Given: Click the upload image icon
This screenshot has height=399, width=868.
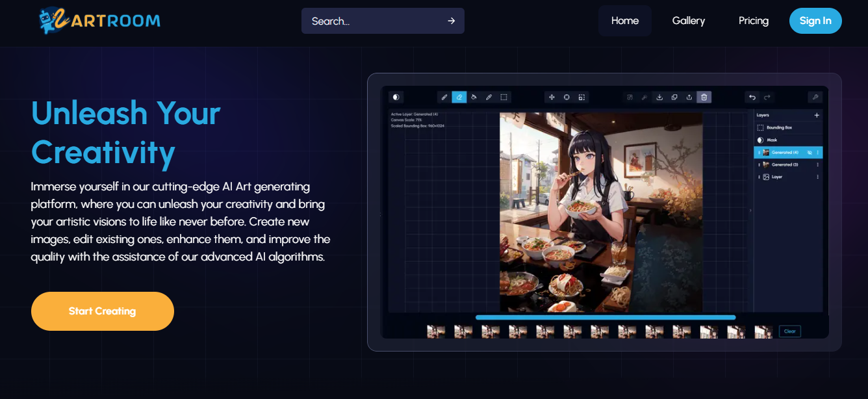Looking at the screenshot, I should click(689, 97).
